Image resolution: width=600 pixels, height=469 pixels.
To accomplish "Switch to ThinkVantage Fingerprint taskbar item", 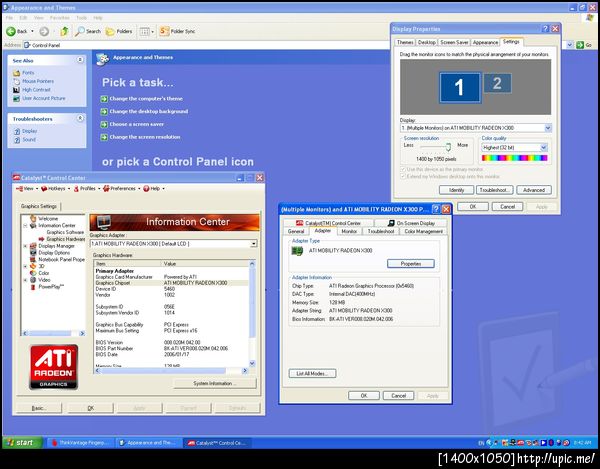I will 80,443.
